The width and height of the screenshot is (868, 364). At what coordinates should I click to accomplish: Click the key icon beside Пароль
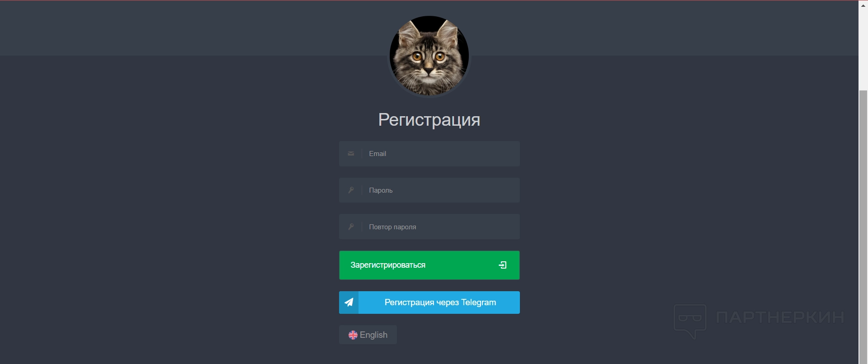tap(351, 190)
